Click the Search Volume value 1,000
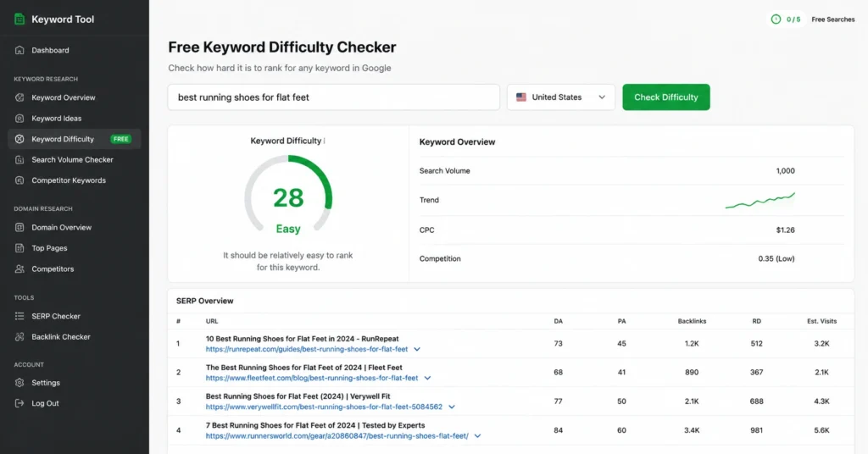Viewport: 868px width, 454px height. click(x=786, y=171)
